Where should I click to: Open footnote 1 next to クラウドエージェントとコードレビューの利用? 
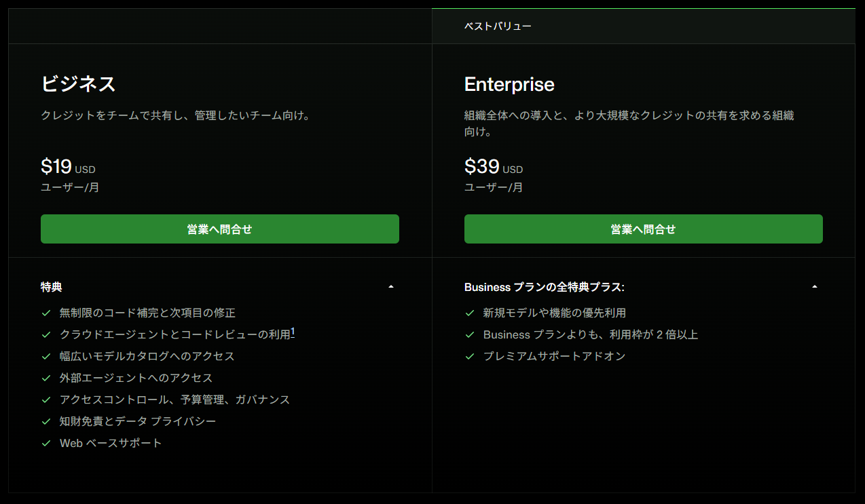point(293,332)
